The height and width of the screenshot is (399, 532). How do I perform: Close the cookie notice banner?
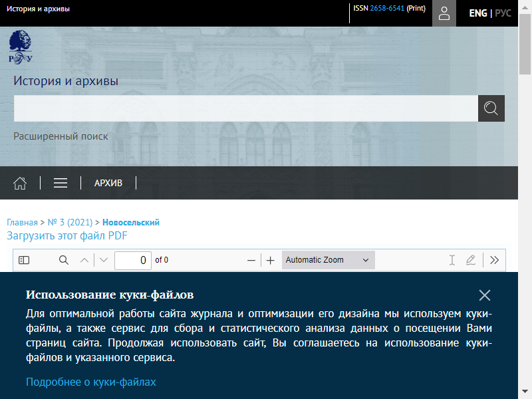pyautogui.click(x=485, y=295)
